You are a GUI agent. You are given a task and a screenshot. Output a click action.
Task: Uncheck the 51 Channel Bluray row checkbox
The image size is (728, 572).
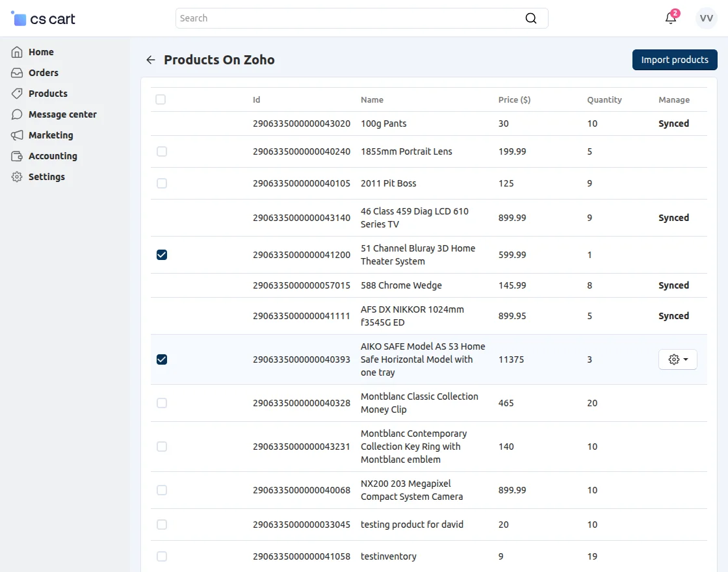click(x=161, y=255)
